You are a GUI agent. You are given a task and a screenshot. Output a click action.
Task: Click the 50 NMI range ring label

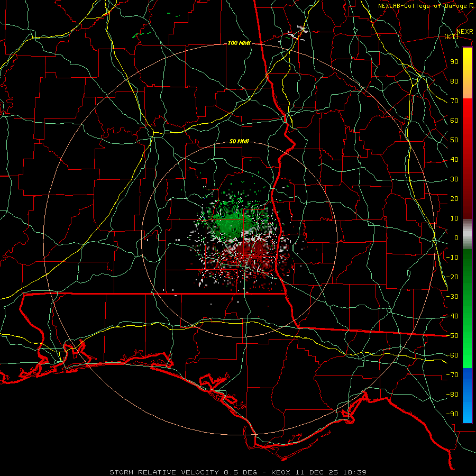(x=239, y=141)
